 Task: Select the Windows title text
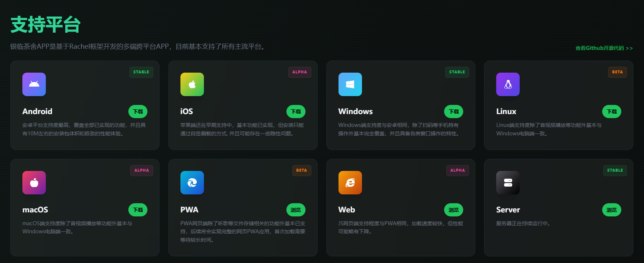coord(355,112)
